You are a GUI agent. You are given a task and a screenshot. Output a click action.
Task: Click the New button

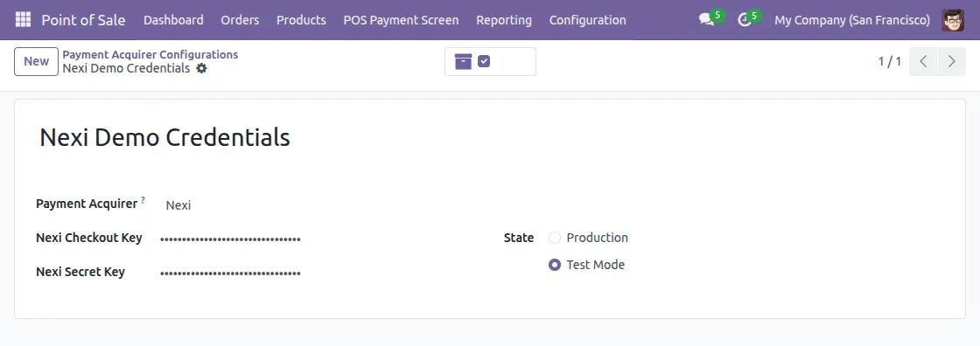(36, 61)
